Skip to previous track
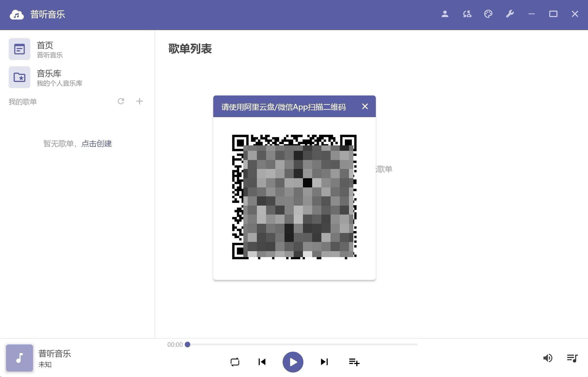 coord(262,362)
